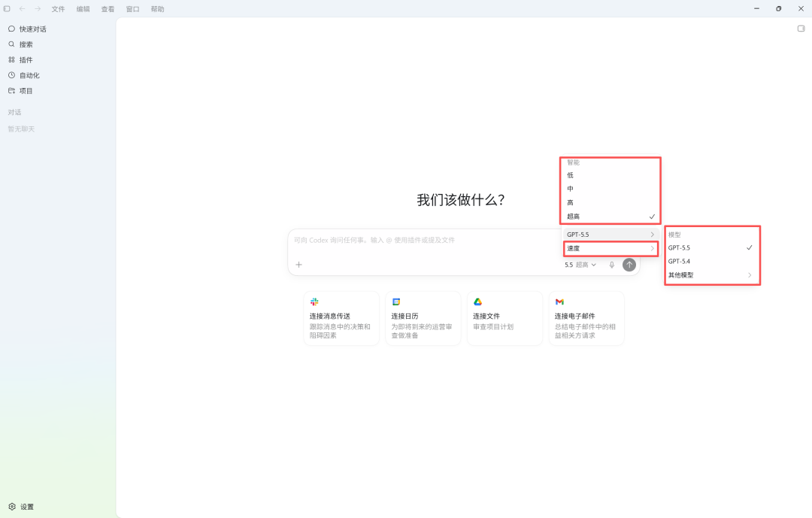The image size is (812, 518).
Task: Minimize the window
Action: [x=756, y=9]
